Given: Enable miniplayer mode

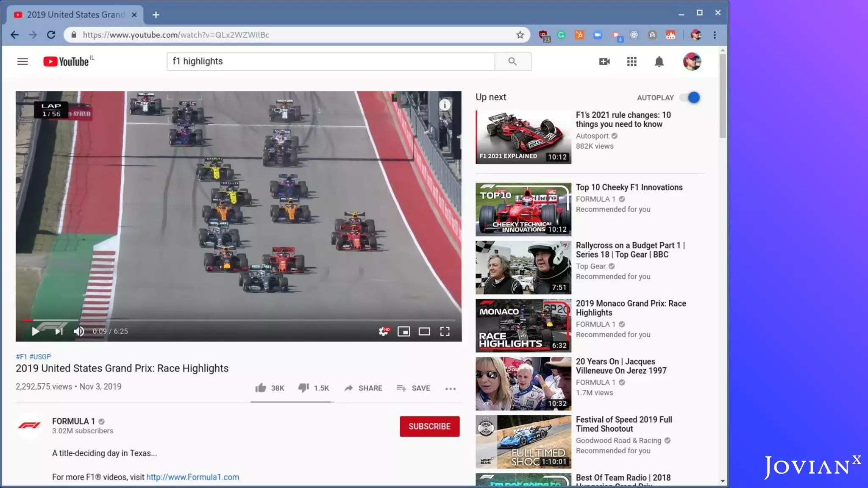Looking at the screenshot, I should pos(403,331).
